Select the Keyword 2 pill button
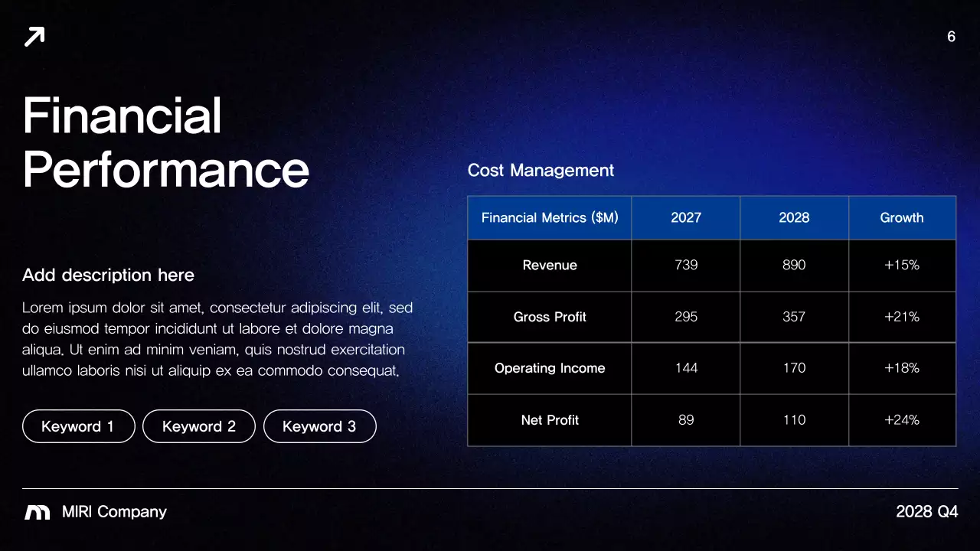This screenshot has height=551, width=980. [198, 426]
